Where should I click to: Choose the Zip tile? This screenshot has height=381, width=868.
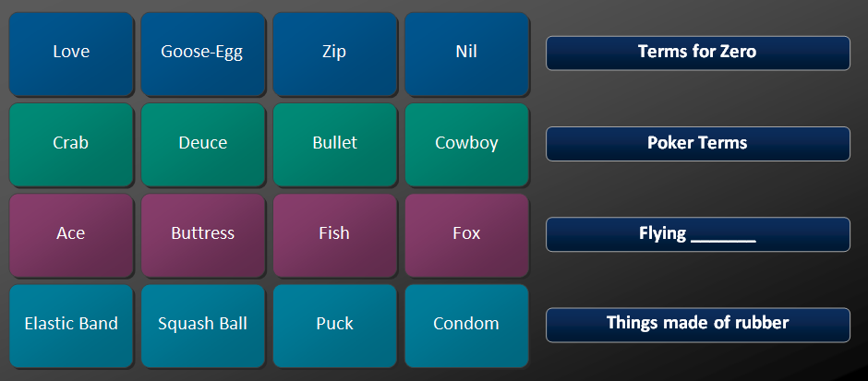[x=334, y=54]
